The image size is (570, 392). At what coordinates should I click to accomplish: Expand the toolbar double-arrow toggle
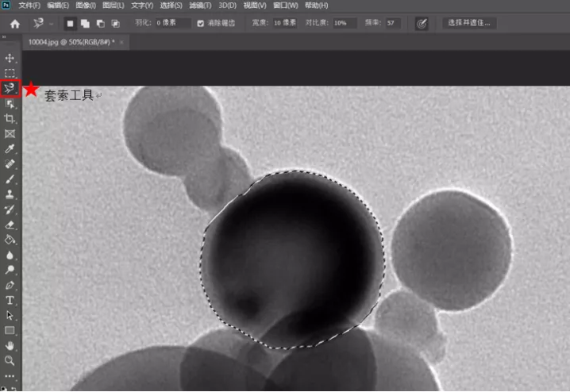pyautogui.click(x=4, y=37)
